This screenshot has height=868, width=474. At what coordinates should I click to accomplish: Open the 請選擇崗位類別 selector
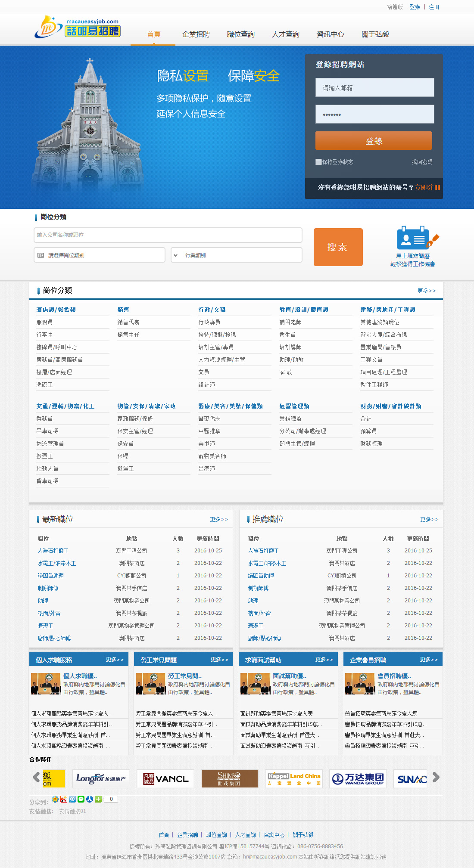(x=100, y=255)
